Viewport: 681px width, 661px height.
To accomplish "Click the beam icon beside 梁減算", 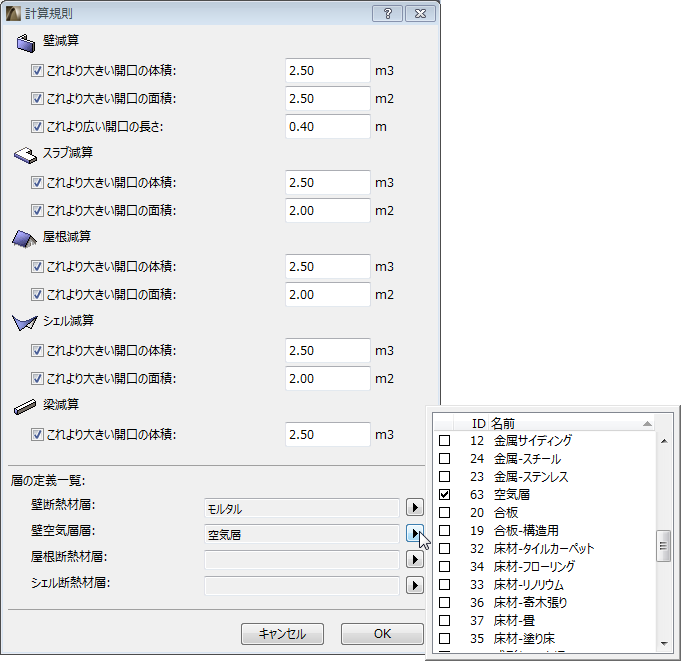I will 25,407.
